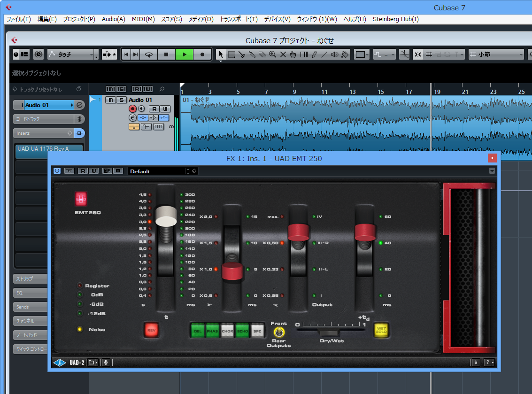Open the トランスポート(T) menu
This screenshot has height=394, width=532.
tap(239, 19)
